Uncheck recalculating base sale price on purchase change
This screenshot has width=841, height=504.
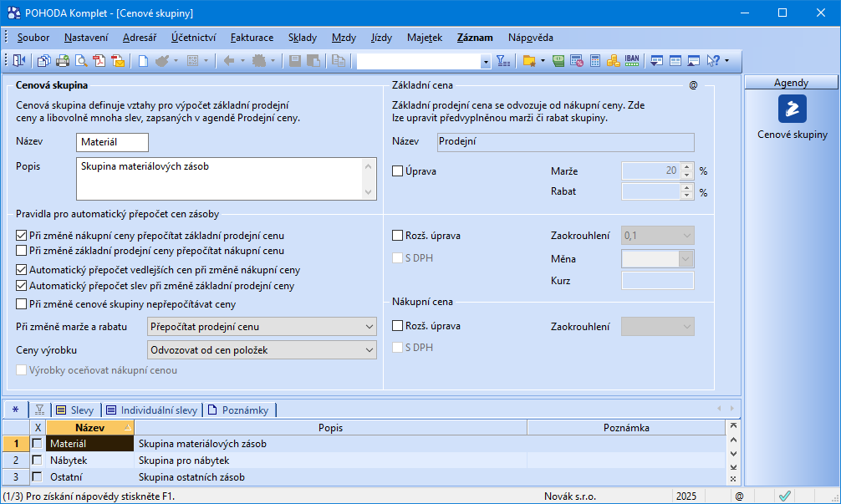[22, 236]
